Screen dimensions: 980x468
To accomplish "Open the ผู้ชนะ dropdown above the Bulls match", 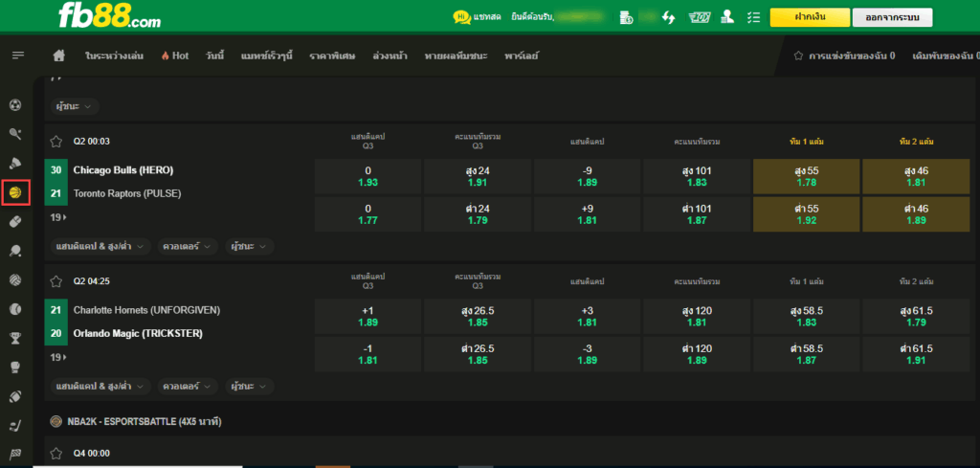I will [x=75, y=107].
